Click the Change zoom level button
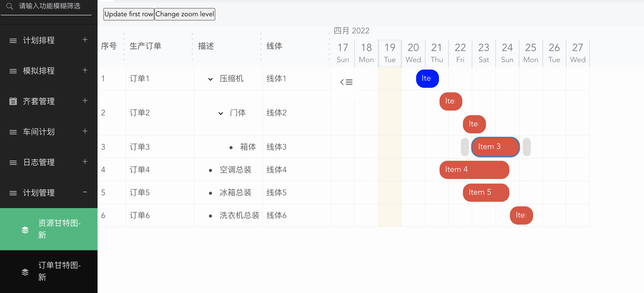 185,14
